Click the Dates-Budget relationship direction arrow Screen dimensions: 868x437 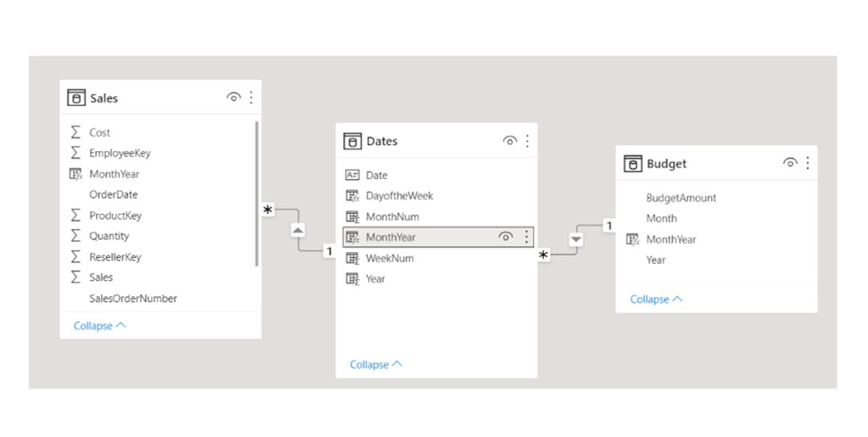(x=576, y=240)
